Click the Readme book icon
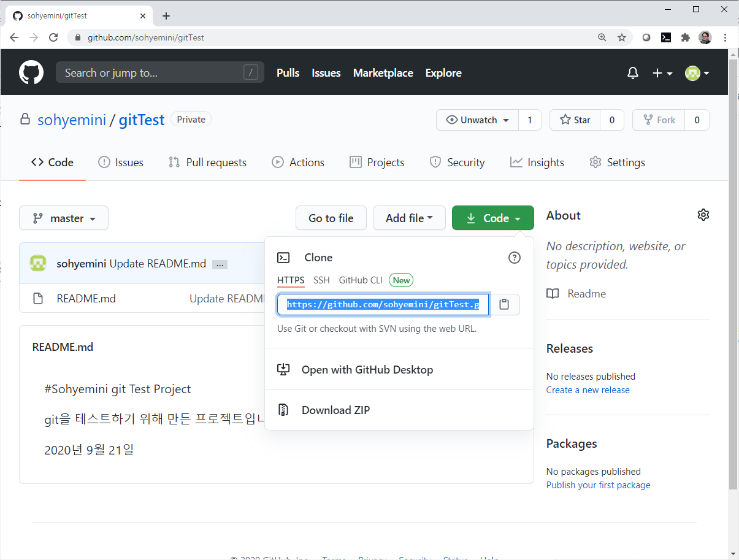The width and height of the screenshot is (739, 560). pyautogui.click(x=553, y=294)
